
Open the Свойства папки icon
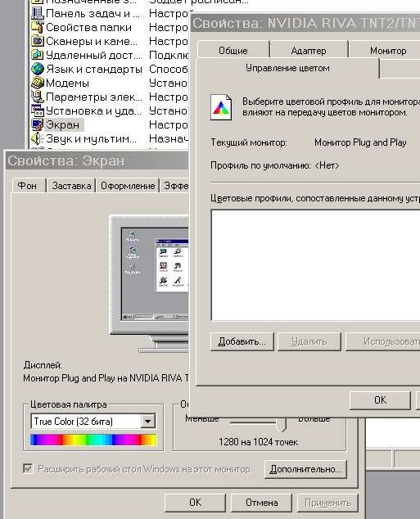37,27
